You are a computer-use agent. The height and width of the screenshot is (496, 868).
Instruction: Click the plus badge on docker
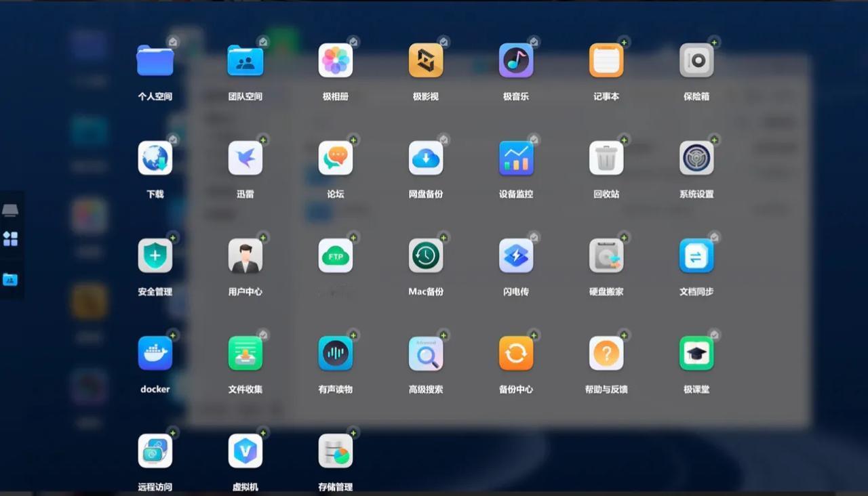pyautogui.click(x=173, y=335)
